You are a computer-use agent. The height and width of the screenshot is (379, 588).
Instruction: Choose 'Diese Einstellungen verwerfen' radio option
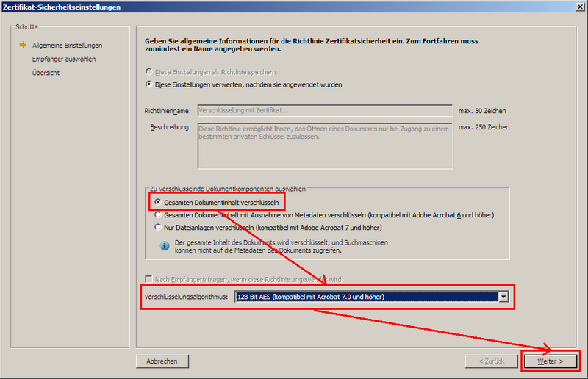tap(150, 84)
